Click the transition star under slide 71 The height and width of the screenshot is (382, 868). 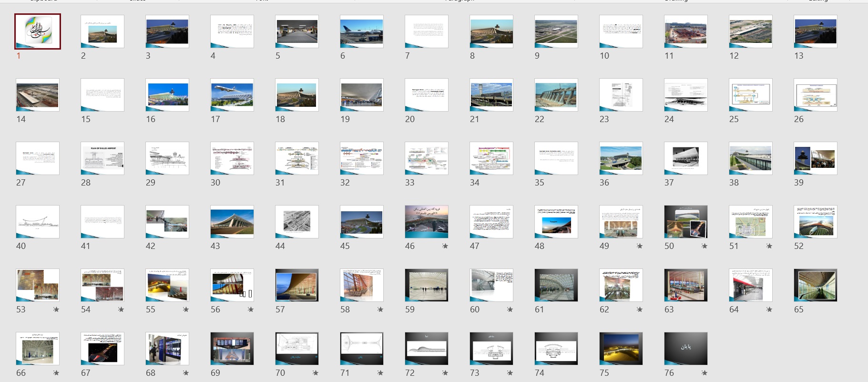pyautogui.click(x=380, y=373)
